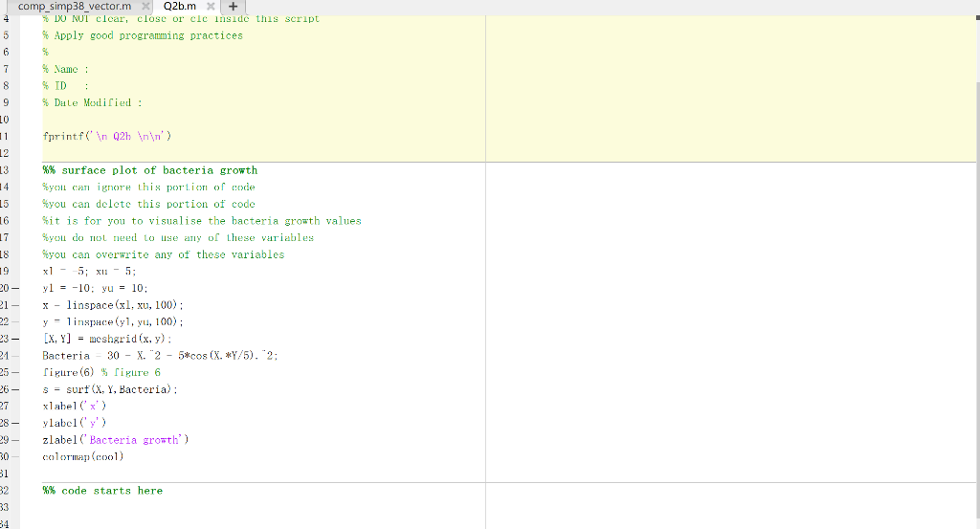
Task: Set breakpoint at line 23 dash
Action: coord(15,340)
